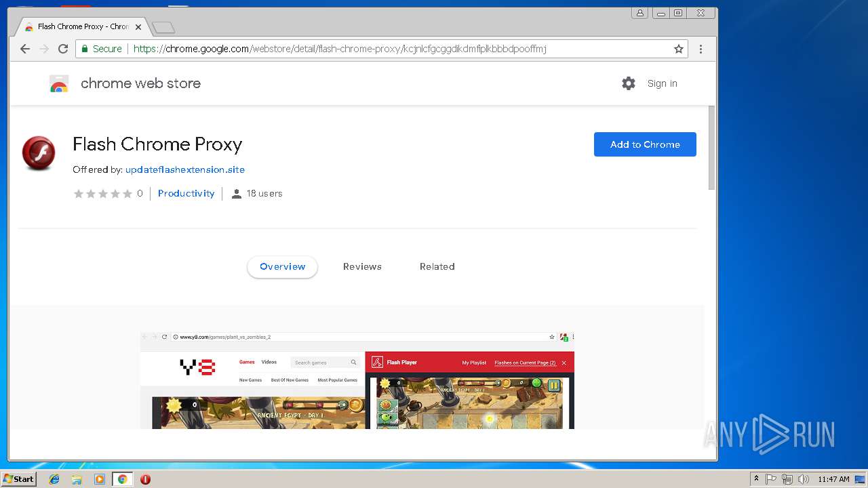Viewport: 868px width, 488px height.
Task: Click the 'chrome web store' title text
Action: 140,83
